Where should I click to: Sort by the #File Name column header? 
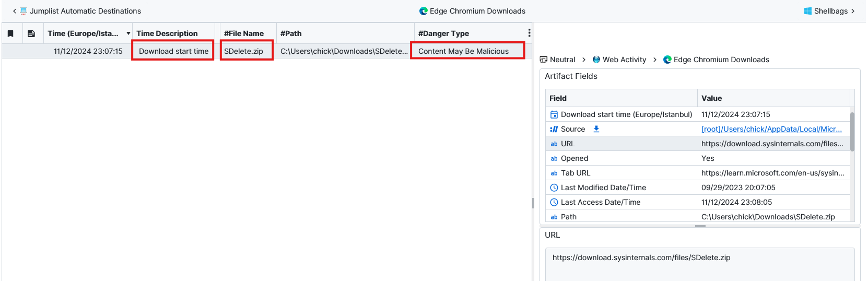(x=244, y=33)
